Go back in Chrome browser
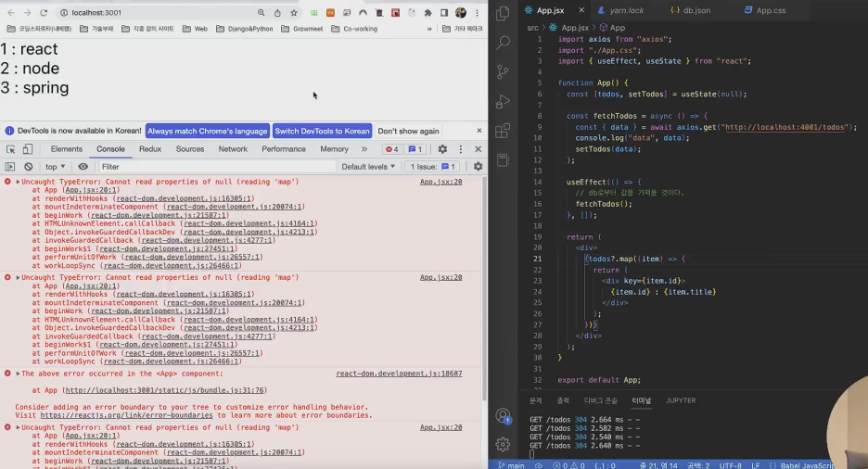Screen dimensions: 868x469 (x=12, y=12)
